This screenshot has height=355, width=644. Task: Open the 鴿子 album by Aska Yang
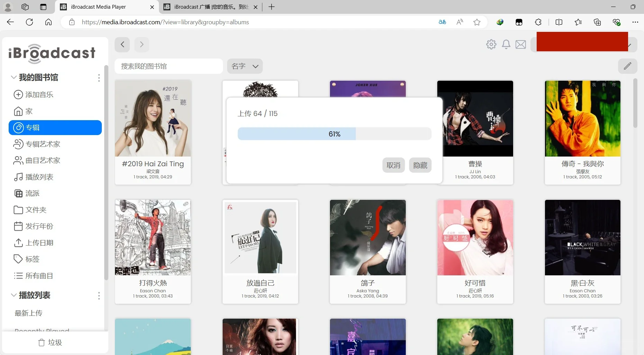click(x=368, y=252)
